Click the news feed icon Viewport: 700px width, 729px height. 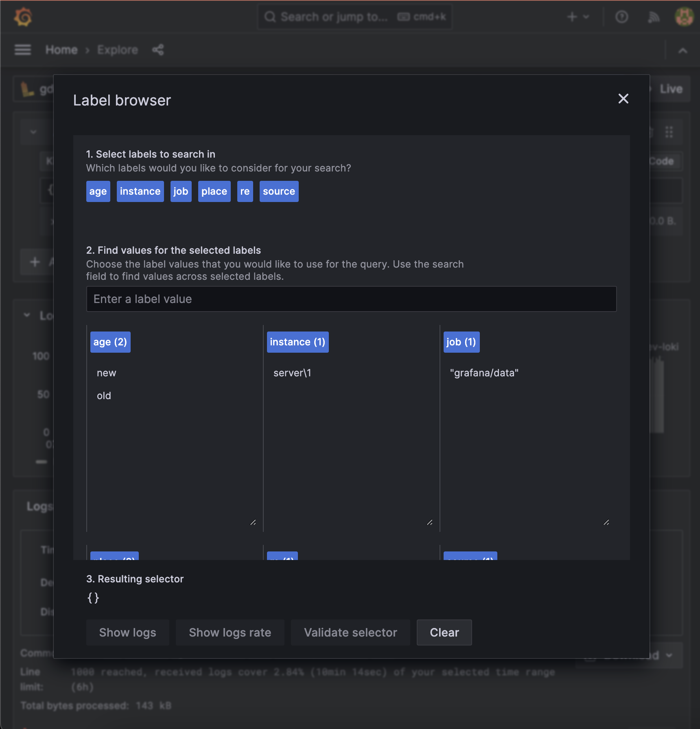pyautogui.click(x=654, y=17)
